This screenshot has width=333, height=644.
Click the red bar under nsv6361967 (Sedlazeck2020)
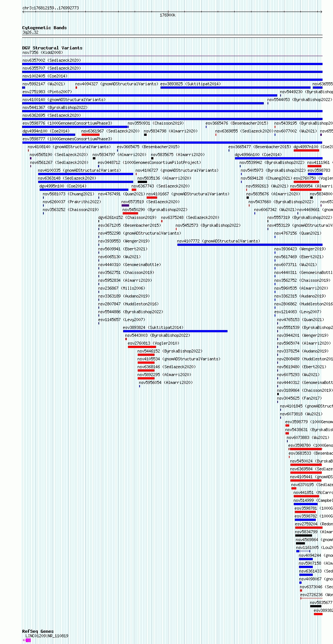coord(91,135)
